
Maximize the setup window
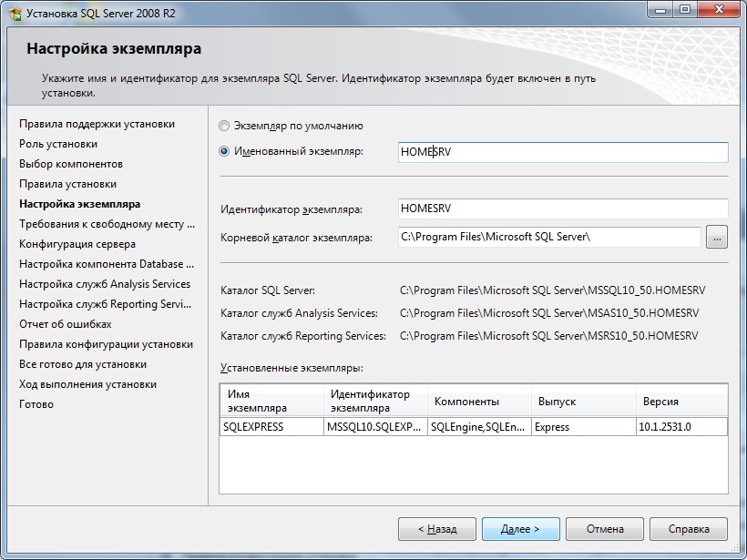(x=684, y=9)
